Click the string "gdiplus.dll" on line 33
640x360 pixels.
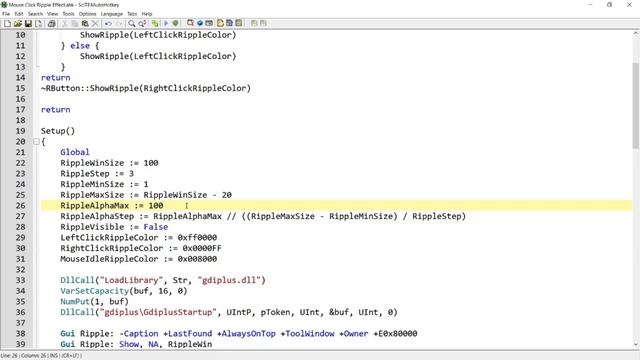coord(229,280)
